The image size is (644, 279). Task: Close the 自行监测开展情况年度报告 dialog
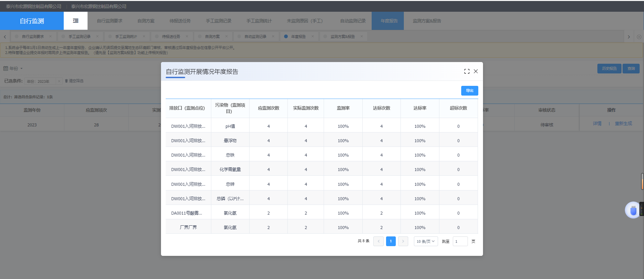coord(476,71)
